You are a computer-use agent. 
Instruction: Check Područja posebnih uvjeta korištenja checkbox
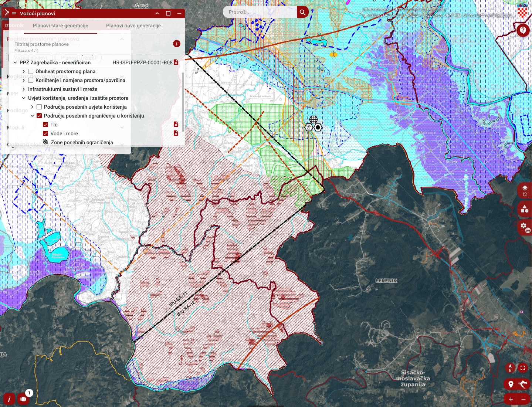pos(39,107)
